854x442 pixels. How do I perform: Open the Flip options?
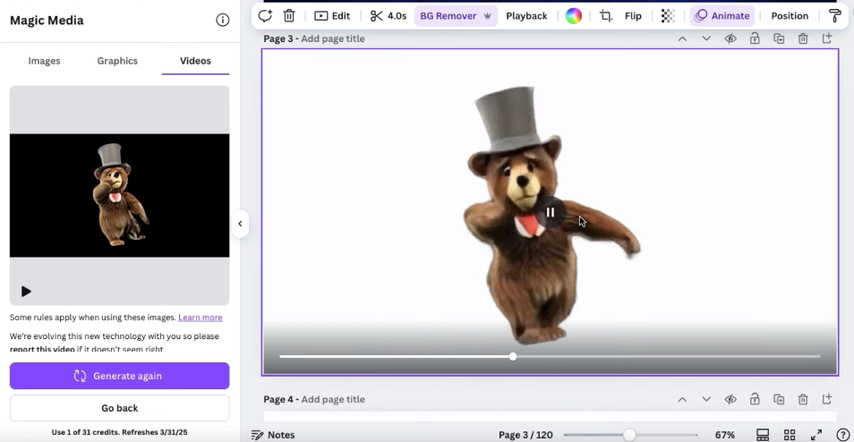[x=633, y=16]
